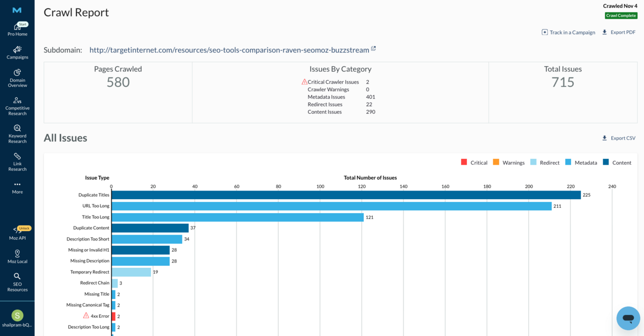The width and height of the screenshot is (644, 336).
Task: Expand the More menu in the sidebar
Action: [x=17, y=187]
